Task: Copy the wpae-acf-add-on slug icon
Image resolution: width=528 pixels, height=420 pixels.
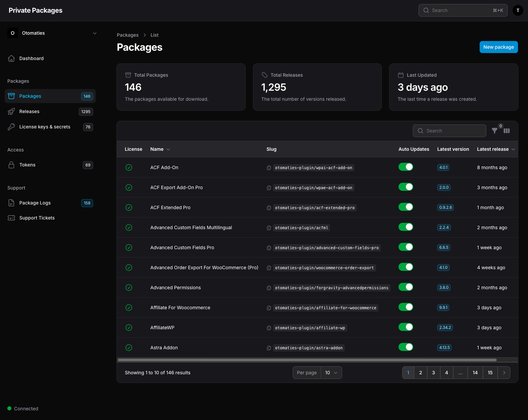Action: click(269, 188)
